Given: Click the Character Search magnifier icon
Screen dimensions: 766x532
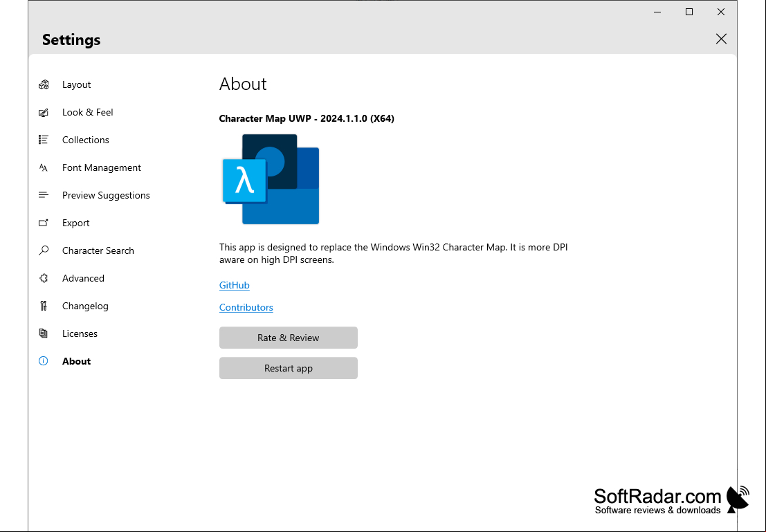Looking at the screenshot, I should [x=44, y=250].
